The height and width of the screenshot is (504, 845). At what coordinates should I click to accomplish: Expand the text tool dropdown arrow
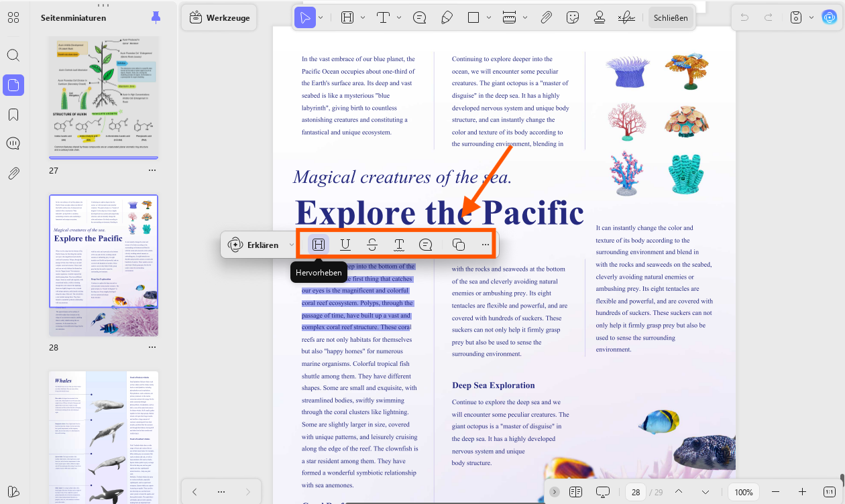click(398, 18)
